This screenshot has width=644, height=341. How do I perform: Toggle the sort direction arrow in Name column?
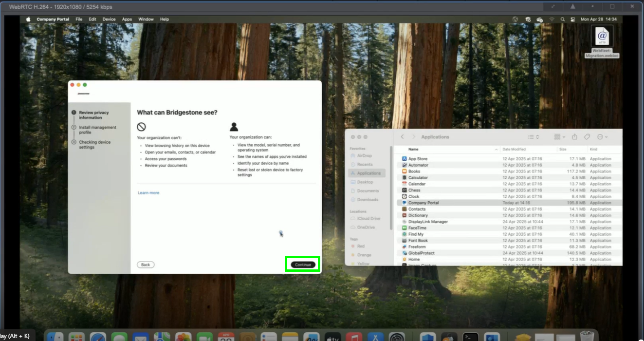497,149
